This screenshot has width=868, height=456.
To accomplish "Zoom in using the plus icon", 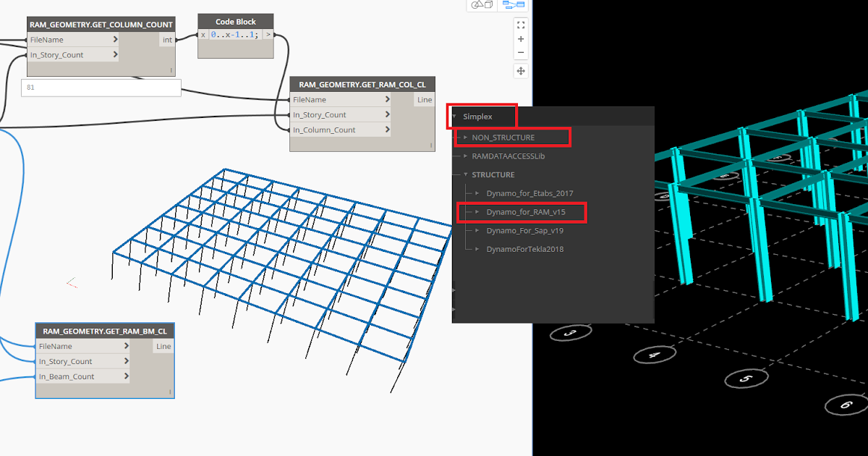I will [522, 38].
